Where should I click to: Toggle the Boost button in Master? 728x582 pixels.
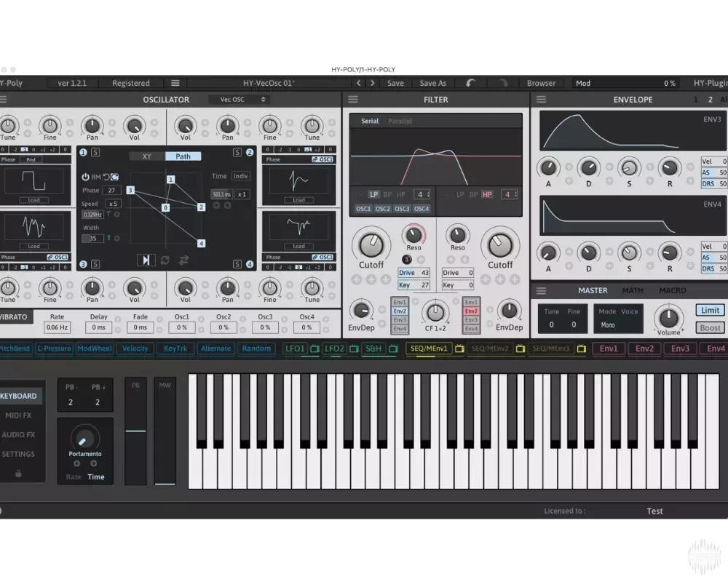pyautogui.click(x=710, y=327)
